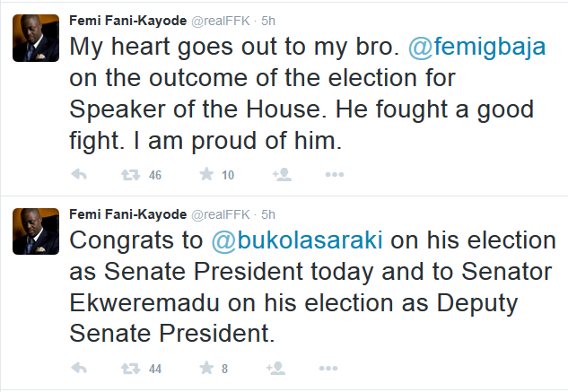The height and width of the screenshot is (392, 568).
Task: Reply to the @femigbaja Speaker election tweet
Action: (x=79, y=175)
